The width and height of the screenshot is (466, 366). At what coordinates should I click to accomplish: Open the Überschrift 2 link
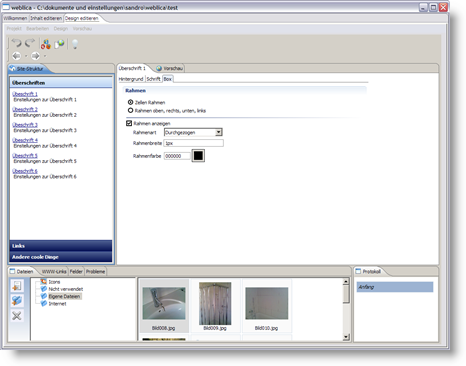pyautogui.click(x=25, y=109)
